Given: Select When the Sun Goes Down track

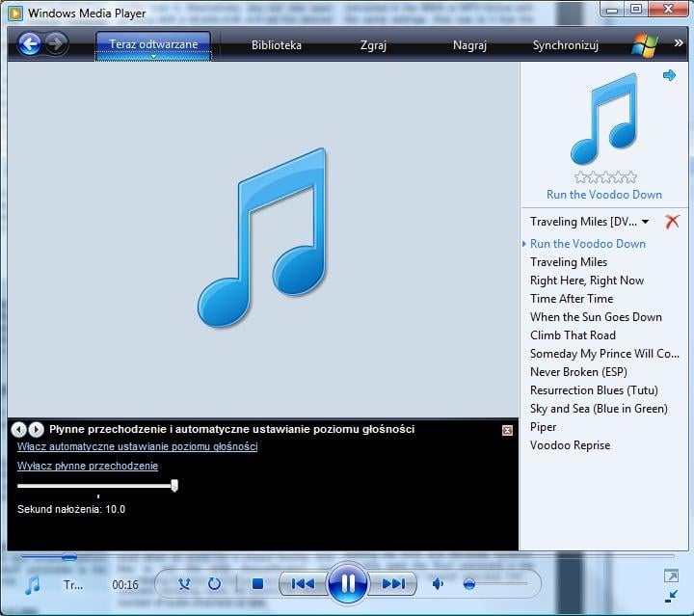Looking at the screenshot, I should pos(596,317).
